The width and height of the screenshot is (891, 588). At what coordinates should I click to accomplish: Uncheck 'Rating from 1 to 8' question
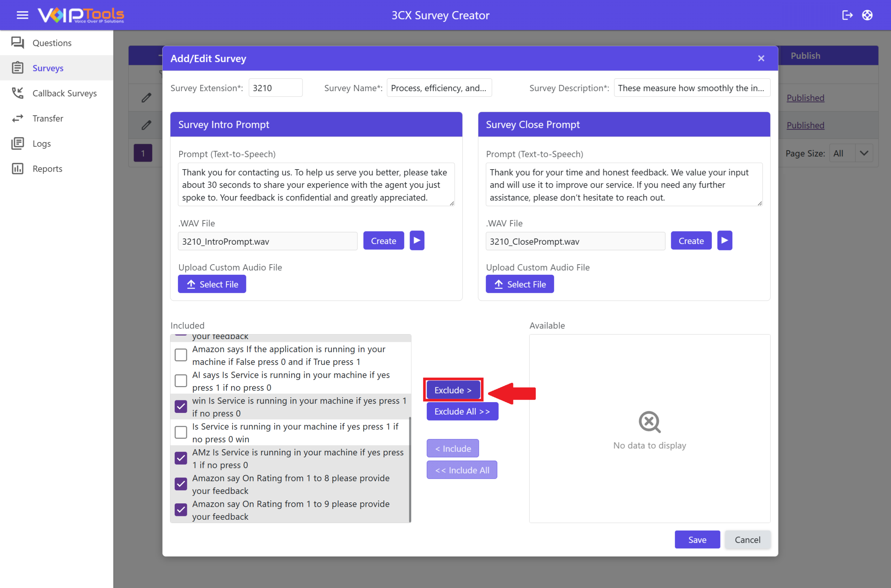pyautogui.click(x=181, y=484)
